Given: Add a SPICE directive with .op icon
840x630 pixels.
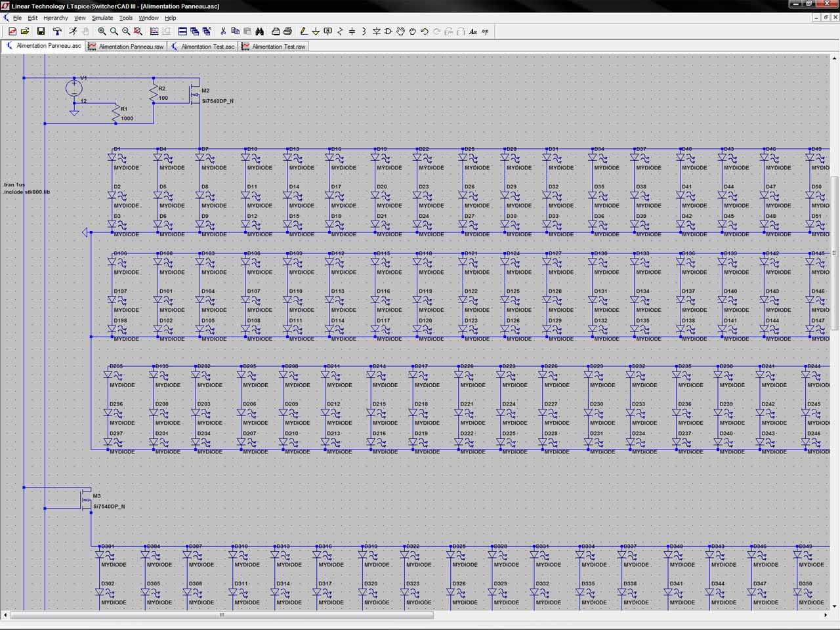Looking at the screenshot, I should pyautogui.click(x=486, y=31).
